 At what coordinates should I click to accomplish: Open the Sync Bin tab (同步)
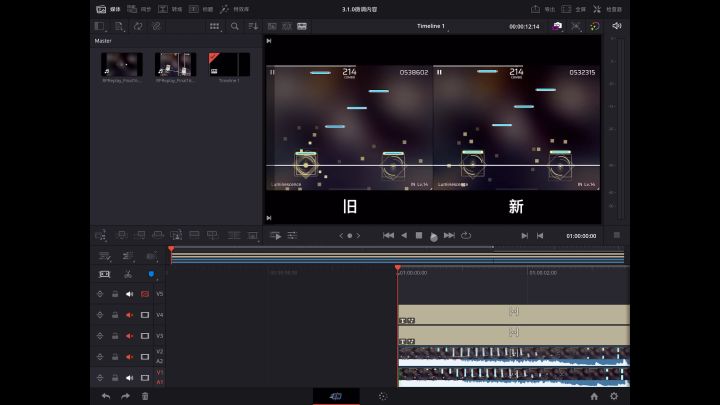pyautogui.click(x=139, y=9)
